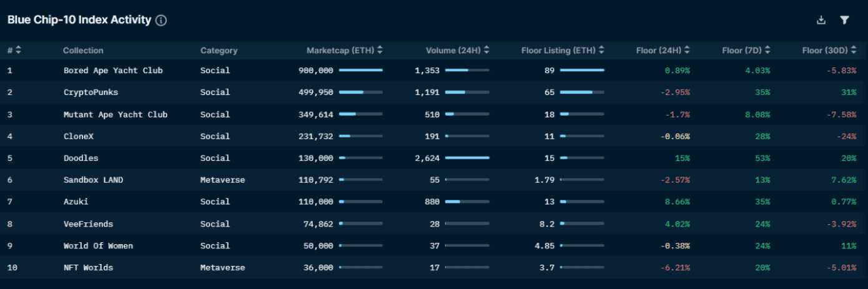Click Floor 24H value -2.95%

coord(674,92)
